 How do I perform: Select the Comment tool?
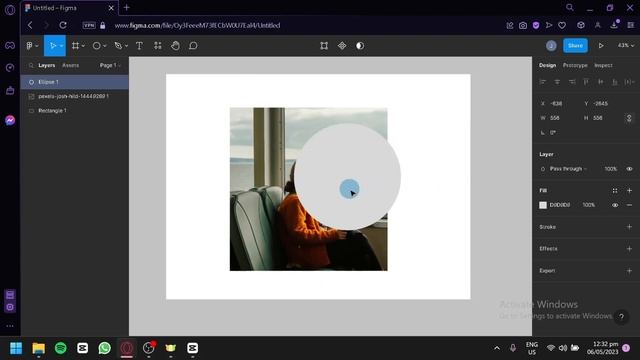pos(193,46)
